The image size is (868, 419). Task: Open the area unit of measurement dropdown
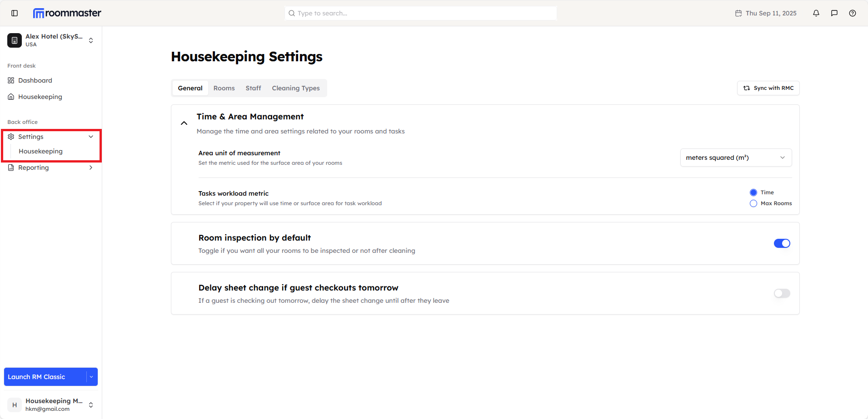(735, 158)
